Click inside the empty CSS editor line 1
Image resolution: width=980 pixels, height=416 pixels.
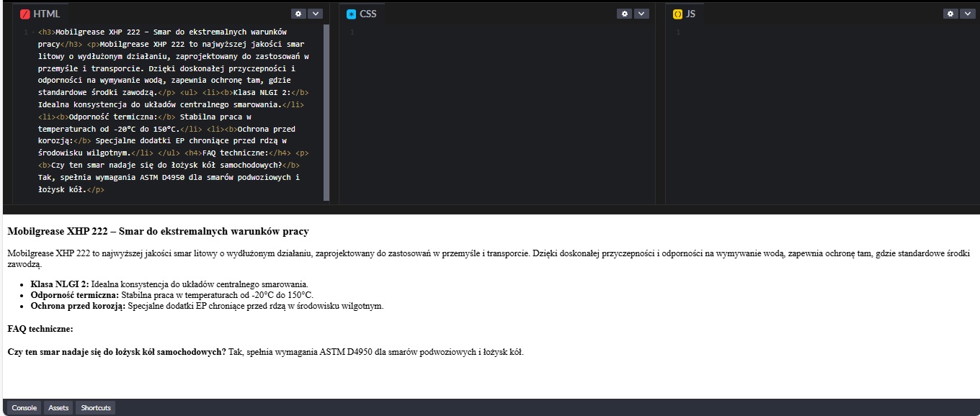point(504,32)
